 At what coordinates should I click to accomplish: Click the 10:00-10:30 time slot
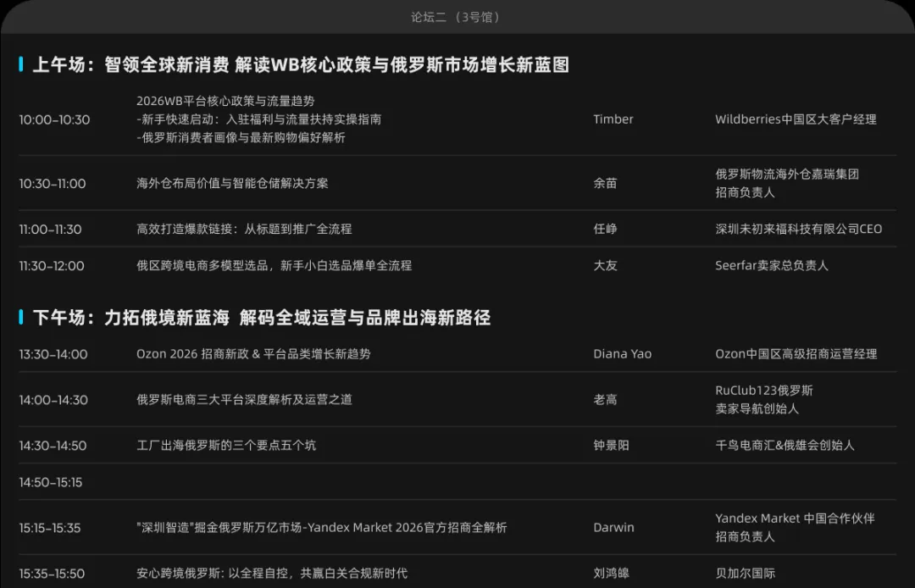(54, 119)
